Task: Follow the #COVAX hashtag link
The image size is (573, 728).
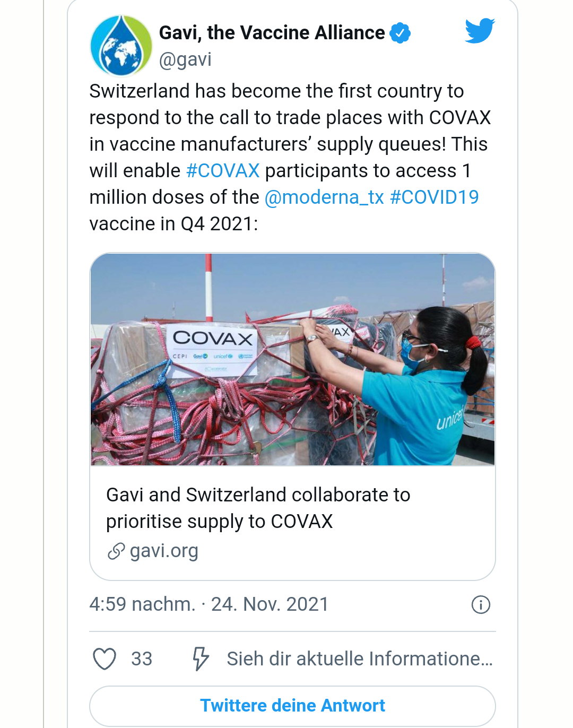Action: 223,171
